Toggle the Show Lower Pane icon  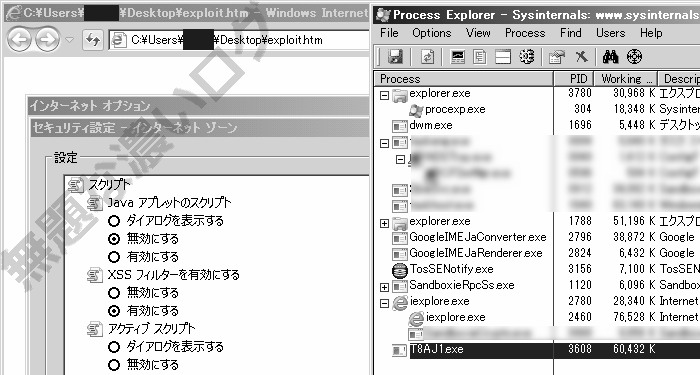(x=503, y=57)
